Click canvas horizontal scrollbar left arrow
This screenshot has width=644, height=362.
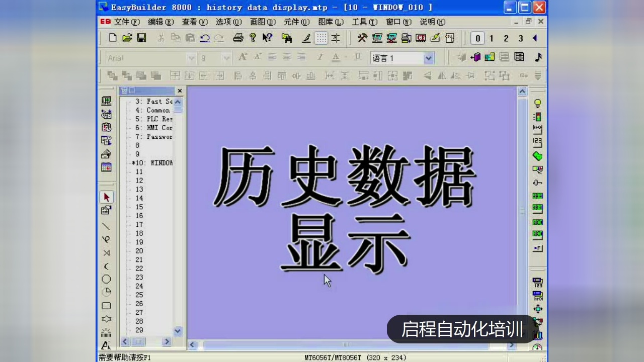[192, 345]
